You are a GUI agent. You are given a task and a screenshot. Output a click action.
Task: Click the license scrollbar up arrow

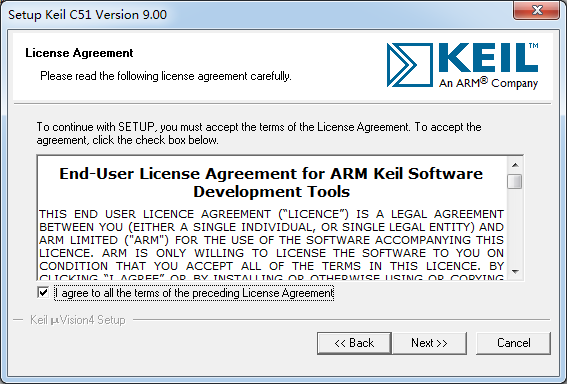pyautogui.click(x=515, y=165)
